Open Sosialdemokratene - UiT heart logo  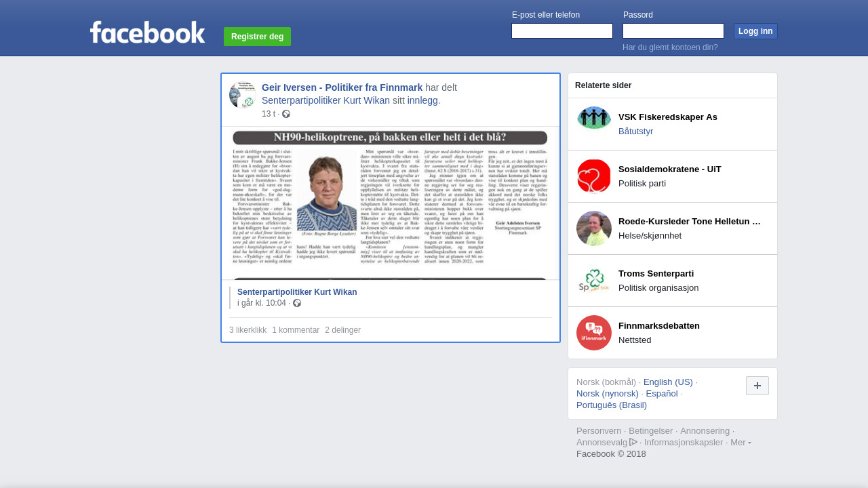(x=594, y=176)
